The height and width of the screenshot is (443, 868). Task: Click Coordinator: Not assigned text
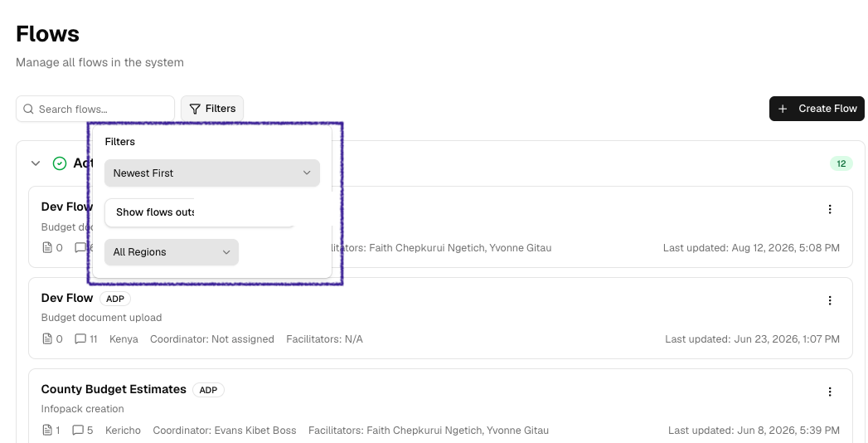click(212, 339)
